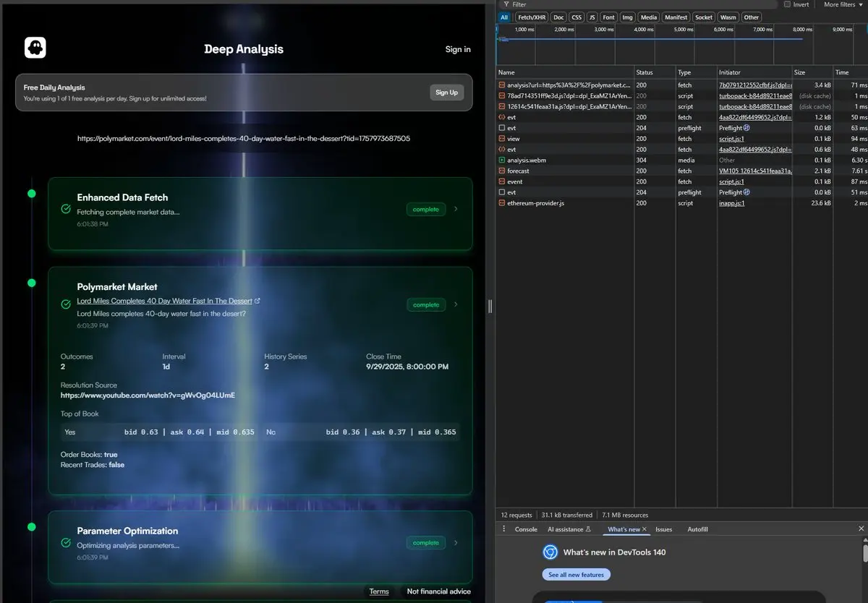Click icon of the view request row
The height and width of the screenshot is (603, 868).
502,138
